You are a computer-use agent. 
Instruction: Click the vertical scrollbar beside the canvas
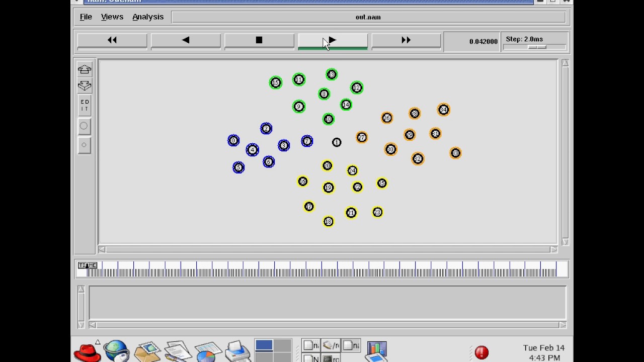pos(565,152)
